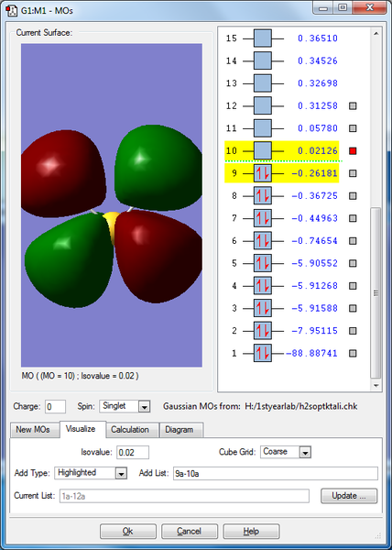Click the orbital list vertical scrollbar thumb
Viewport: 392px width, 550px height.
click(376, 293)
